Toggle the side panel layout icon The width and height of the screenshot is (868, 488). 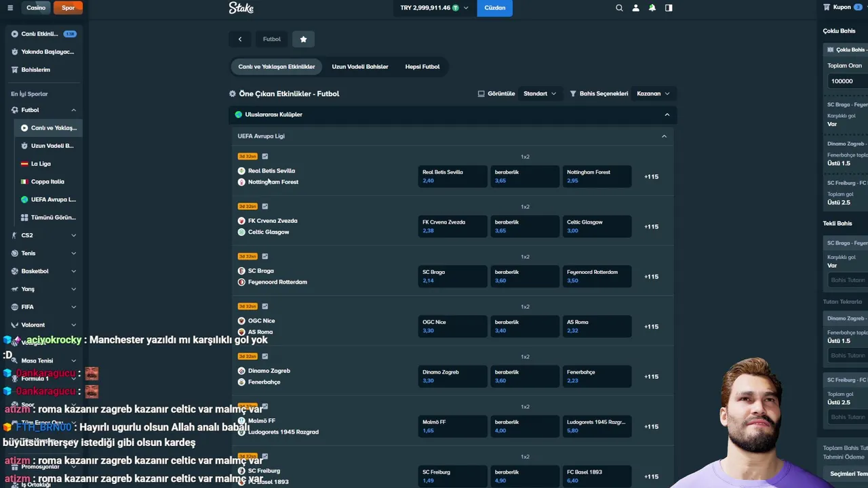(x=669, y=8)
